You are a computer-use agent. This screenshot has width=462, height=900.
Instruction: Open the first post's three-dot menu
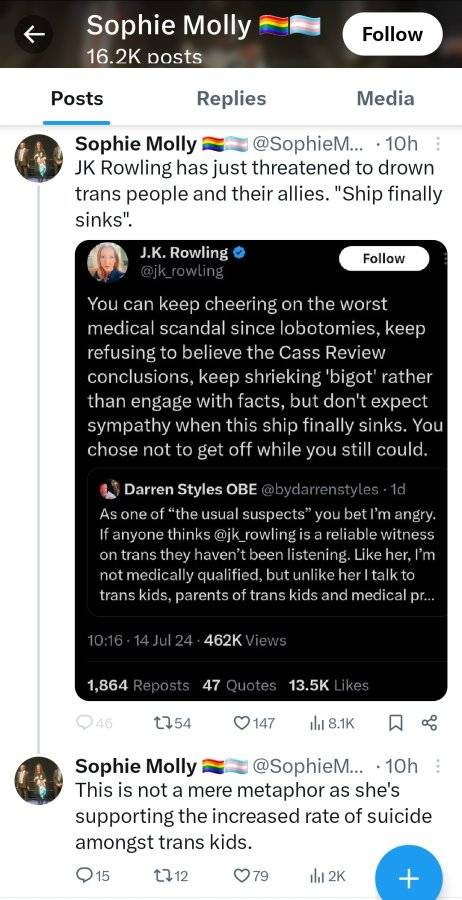(x=438, y=144)
